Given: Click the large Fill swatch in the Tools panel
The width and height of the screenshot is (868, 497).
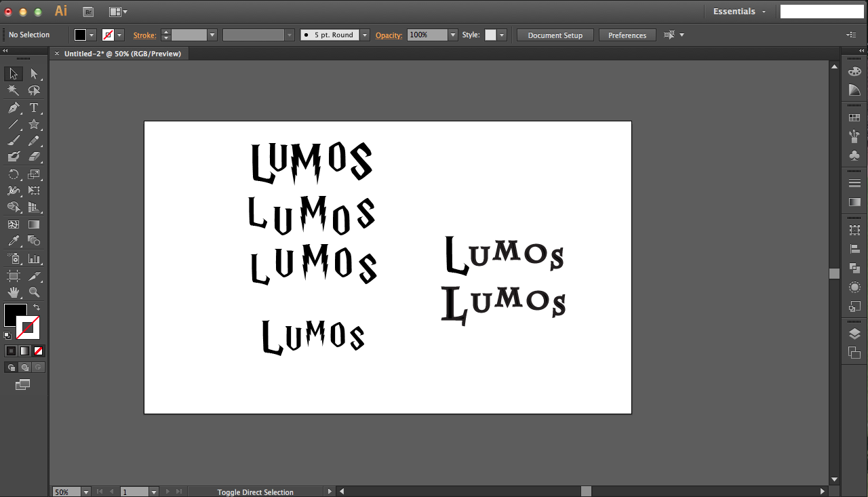Looking at the screenshot, I should [x=16, y=315].
